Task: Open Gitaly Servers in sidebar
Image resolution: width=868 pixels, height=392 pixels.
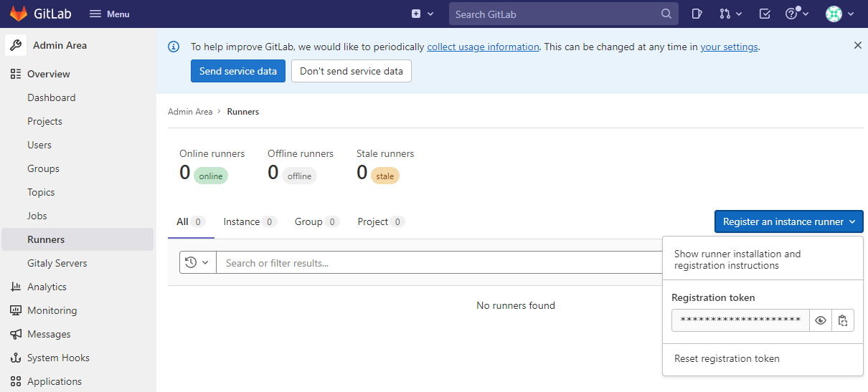Action: coord(57,263)
